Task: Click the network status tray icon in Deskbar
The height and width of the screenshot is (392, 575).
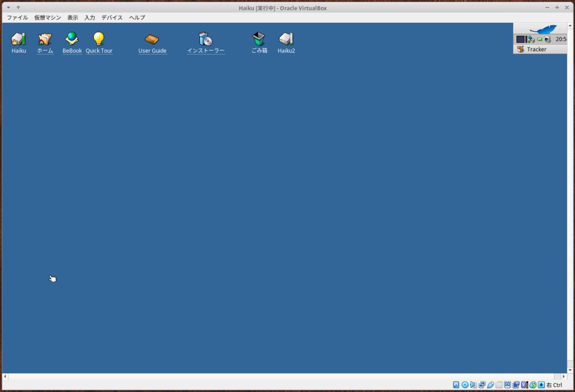Action: [531, 39]
